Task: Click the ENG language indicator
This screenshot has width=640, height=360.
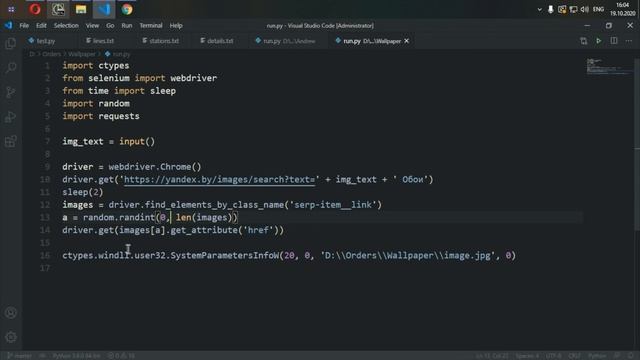Action: (x=598, y=9)
